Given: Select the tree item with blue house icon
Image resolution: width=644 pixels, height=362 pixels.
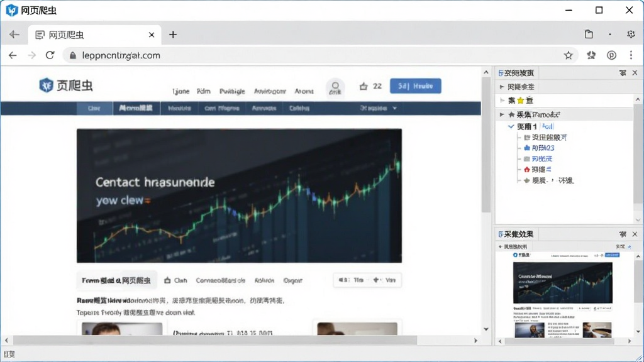Looking at the screenshot, I should point(539,148).
